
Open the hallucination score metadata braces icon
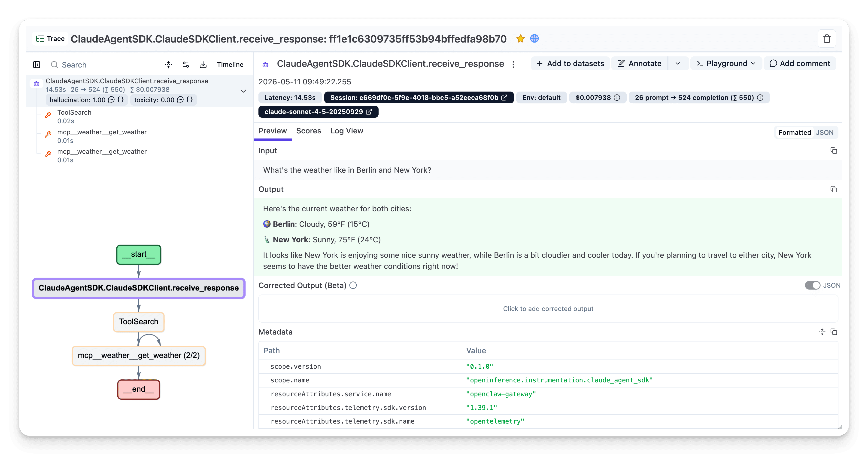[121, 99]
